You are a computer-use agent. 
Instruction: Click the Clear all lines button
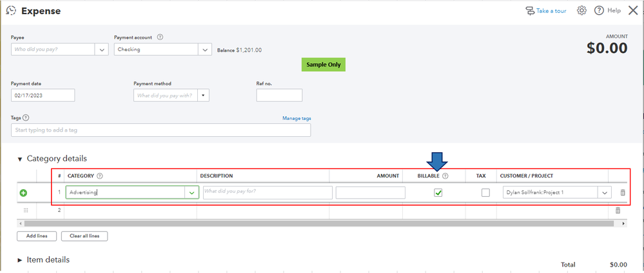84,236
